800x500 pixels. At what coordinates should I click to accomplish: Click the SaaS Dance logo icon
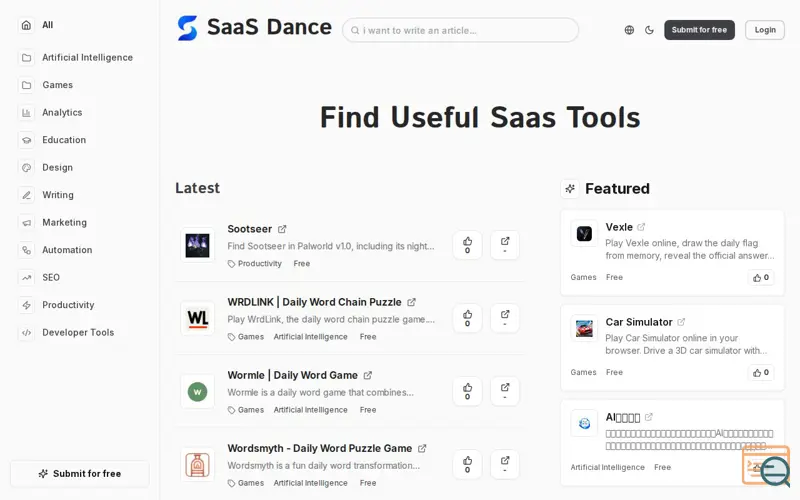187,28
